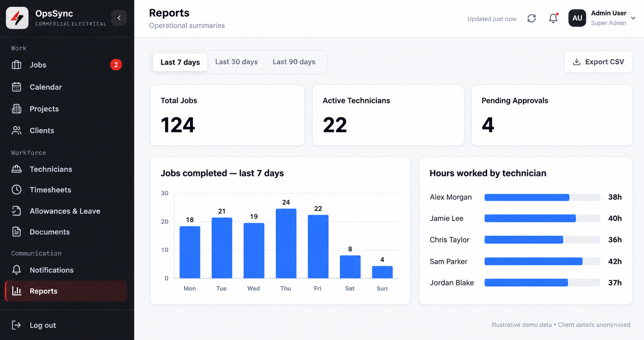Click the Sunday bar showing 4
The image size is (644, 340).
tap(382, 272)
